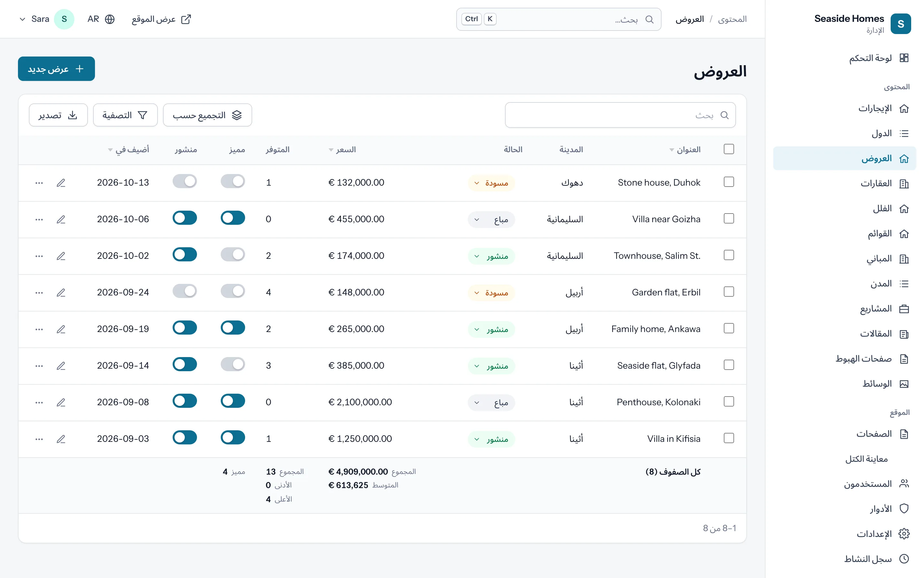
Task: Sort by أضيف في column header
Action: [129, 149]
